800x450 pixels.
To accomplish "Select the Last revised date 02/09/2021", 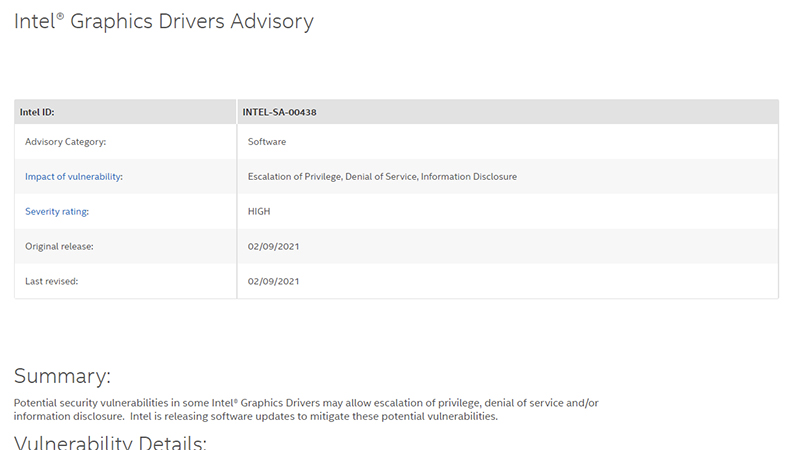I will [273, 281].
